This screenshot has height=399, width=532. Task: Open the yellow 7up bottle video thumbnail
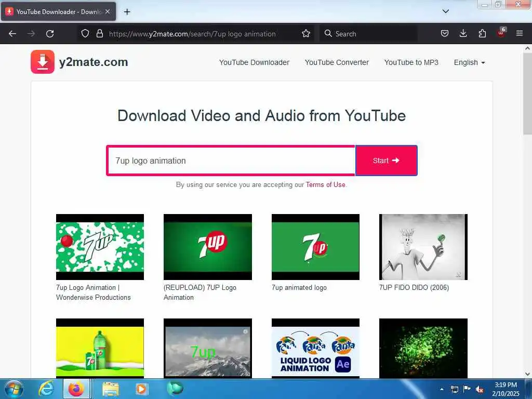tap(100, 348)
